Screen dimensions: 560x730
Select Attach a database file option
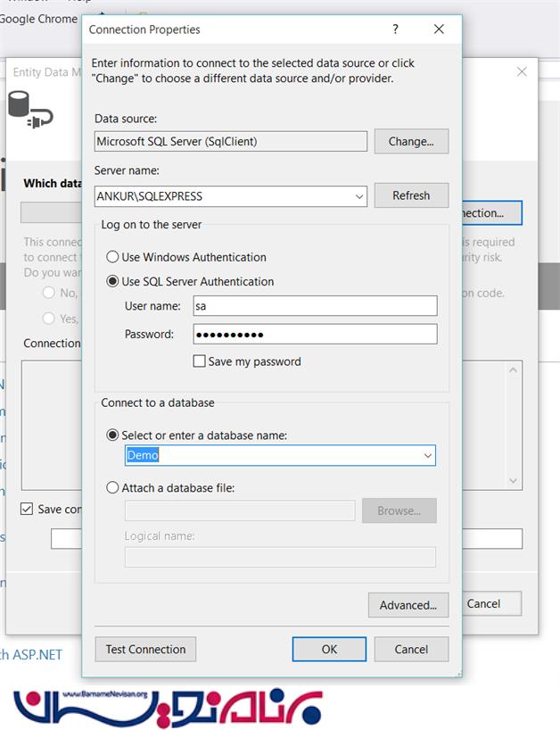click(x=113, y=488)
